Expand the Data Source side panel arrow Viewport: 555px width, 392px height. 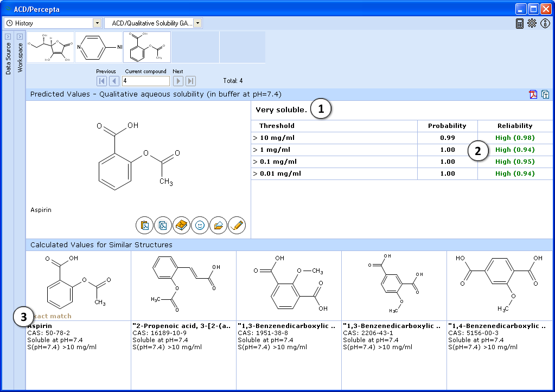[x=8, y=36]
